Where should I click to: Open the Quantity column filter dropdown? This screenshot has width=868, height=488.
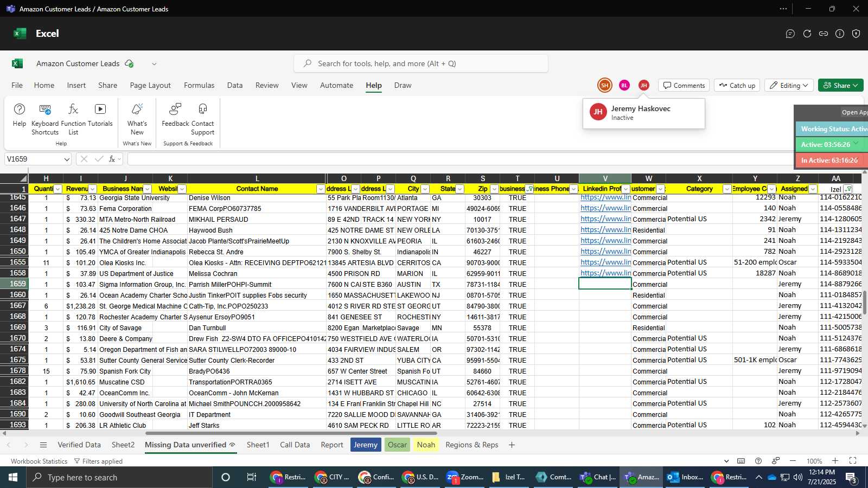58,189
